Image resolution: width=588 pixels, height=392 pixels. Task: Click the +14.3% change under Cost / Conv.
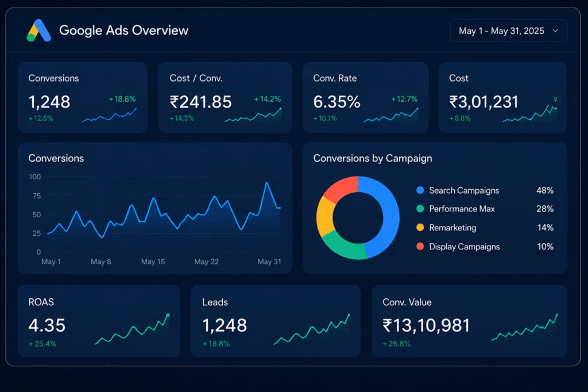click(182, 118)
